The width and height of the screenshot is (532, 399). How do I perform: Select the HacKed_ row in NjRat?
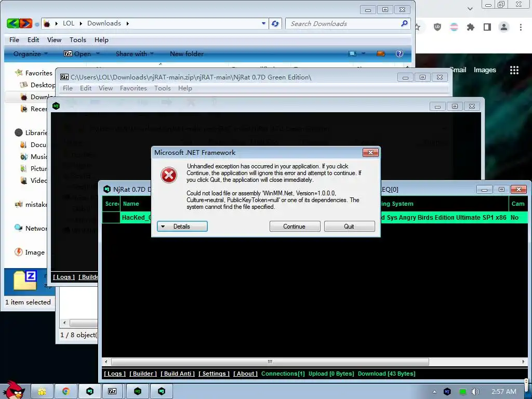tap(315, 218)
